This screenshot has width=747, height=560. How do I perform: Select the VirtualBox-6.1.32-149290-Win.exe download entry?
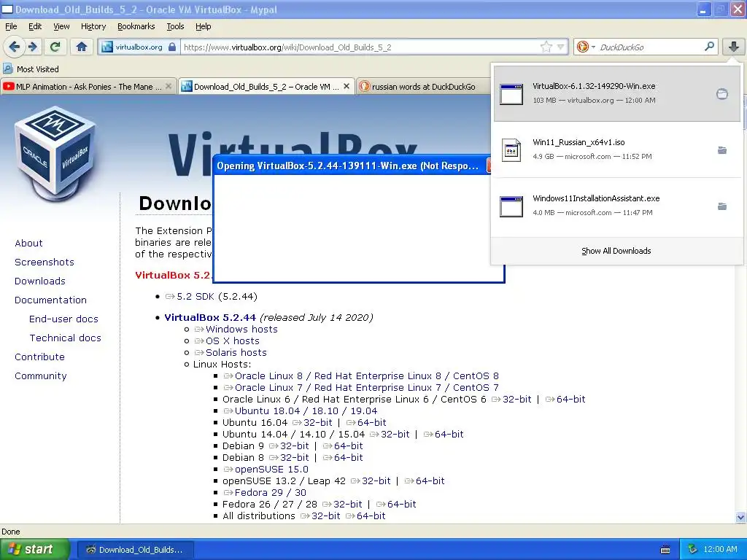click(617, 93)
